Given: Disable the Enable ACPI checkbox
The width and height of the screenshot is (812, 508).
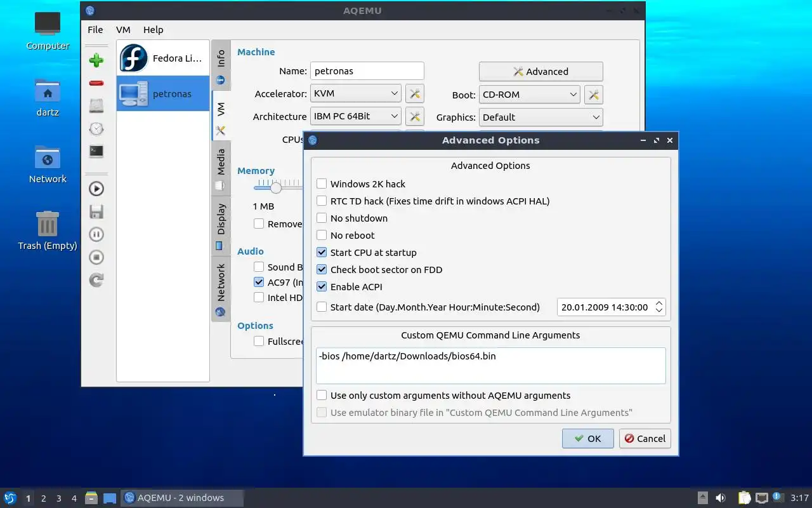Looking at the screenshot, I should pyautogui.click(x=322, y=286).
